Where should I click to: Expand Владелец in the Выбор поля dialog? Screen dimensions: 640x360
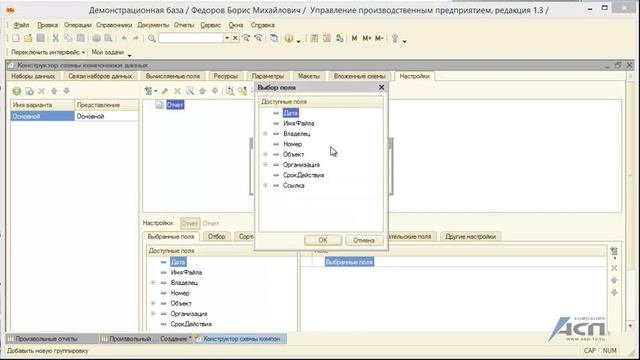tap(265, 133)
